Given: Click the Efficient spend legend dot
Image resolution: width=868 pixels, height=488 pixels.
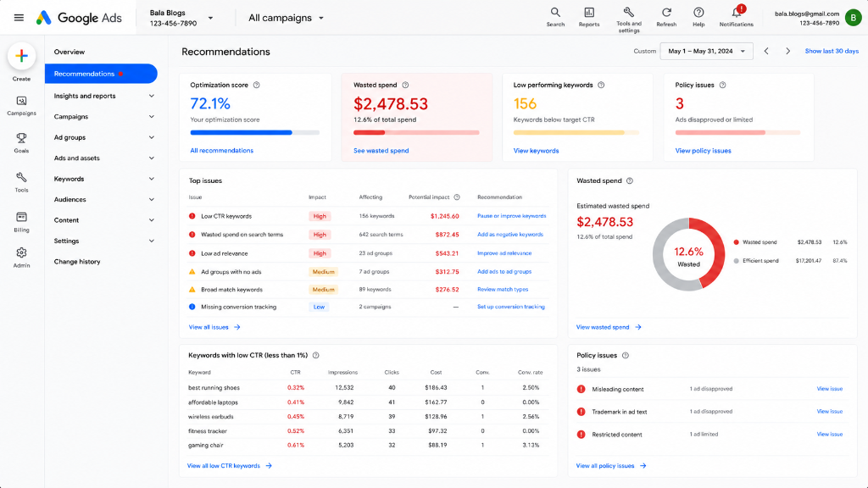Looking at the screenshot, I should click(x=737, y=261).
